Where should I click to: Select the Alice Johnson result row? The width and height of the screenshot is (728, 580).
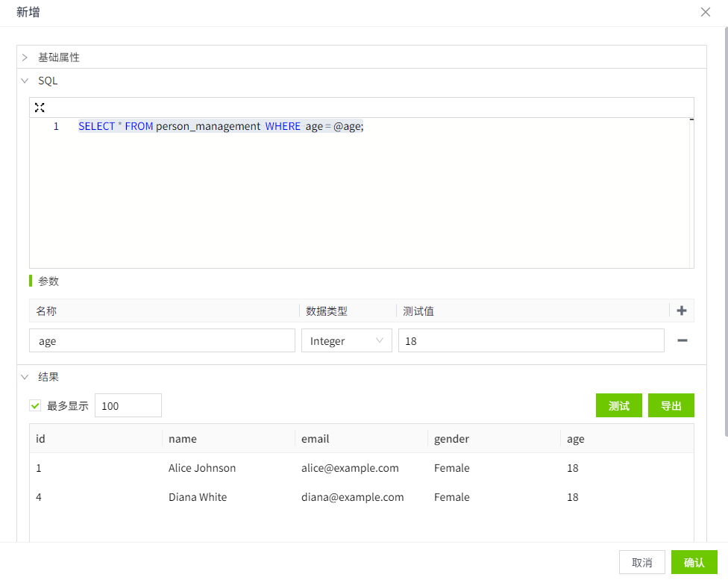click(201, 469)
